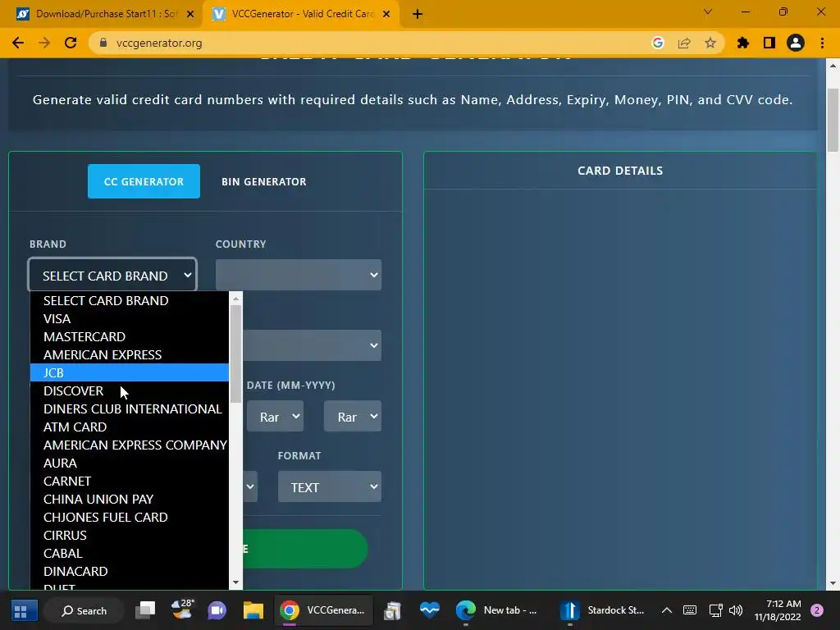
Task: Open Chrome profile avatar
Action: click(x=796, y=43)
